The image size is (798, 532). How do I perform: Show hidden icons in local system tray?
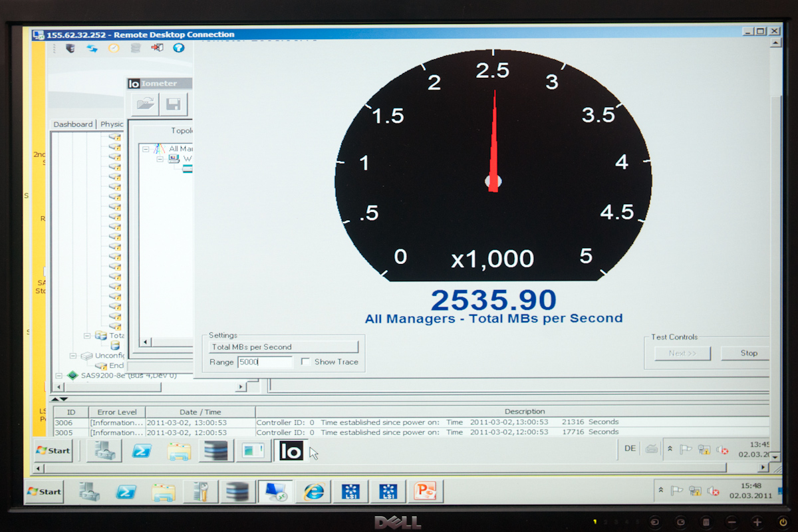click(661, 491)
